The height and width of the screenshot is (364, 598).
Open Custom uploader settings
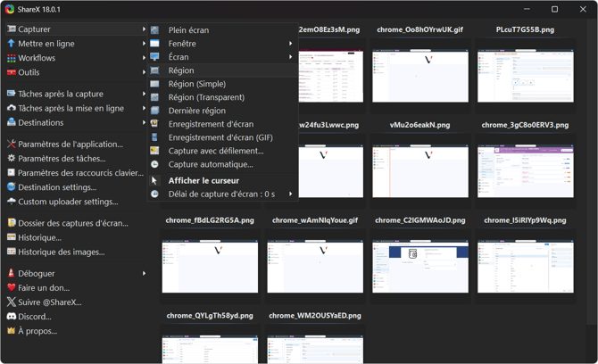[68, 202]
